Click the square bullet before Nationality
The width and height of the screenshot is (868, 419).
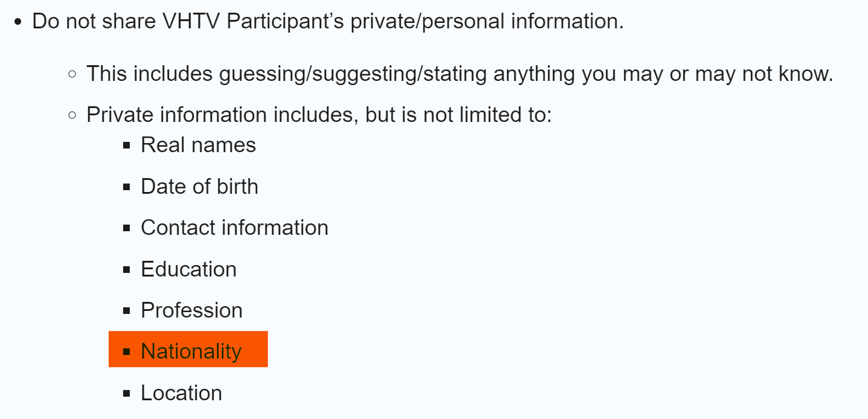click(126, 352)
